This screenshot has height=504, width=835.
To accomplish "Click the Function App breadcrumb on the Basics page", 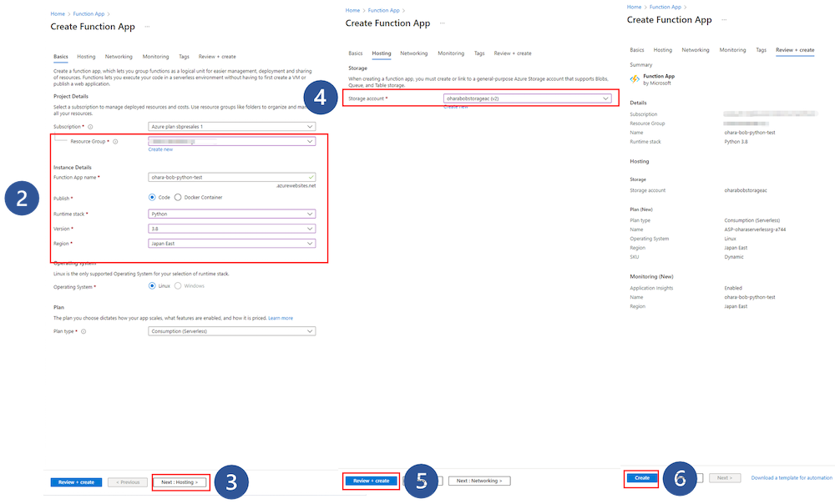I will tap(89, 14).
